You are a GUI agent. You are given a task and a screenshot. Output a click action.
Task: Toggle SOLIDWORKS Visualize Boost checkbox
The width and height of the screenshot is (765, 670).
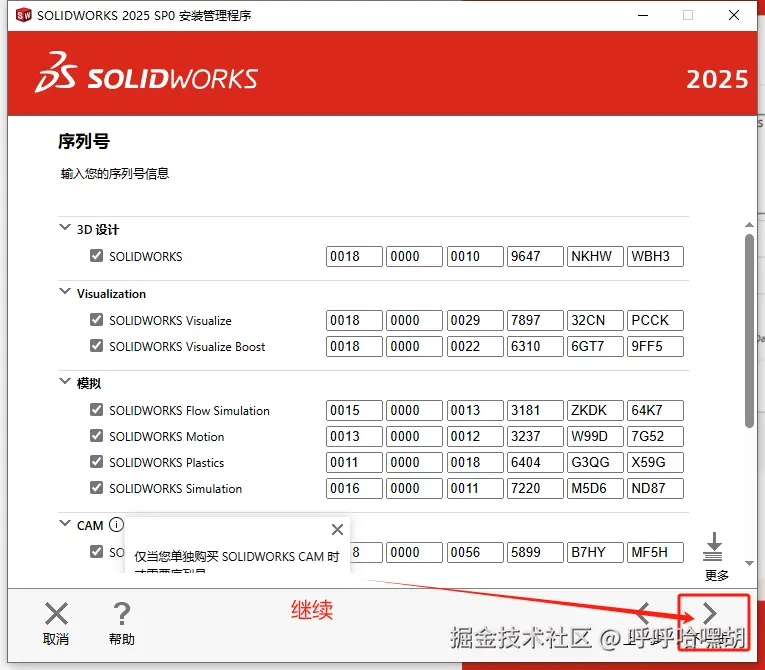pos(97,345)
